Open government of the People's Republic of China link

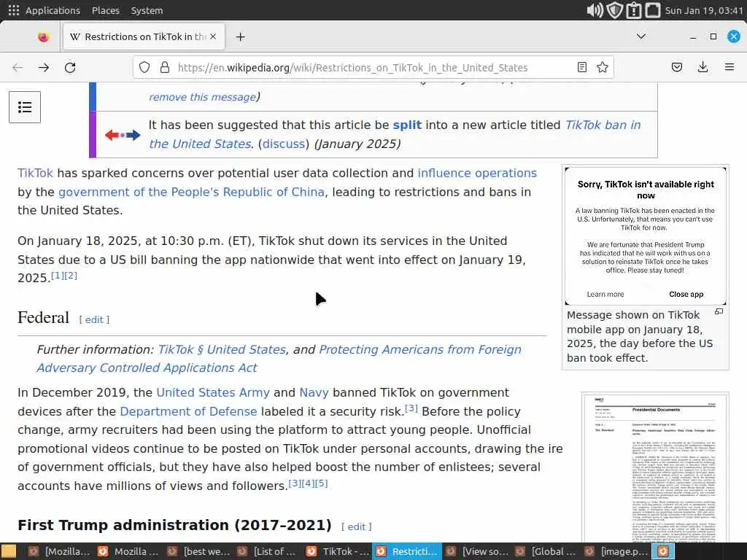pyautogui.click(x=192, y=192)
